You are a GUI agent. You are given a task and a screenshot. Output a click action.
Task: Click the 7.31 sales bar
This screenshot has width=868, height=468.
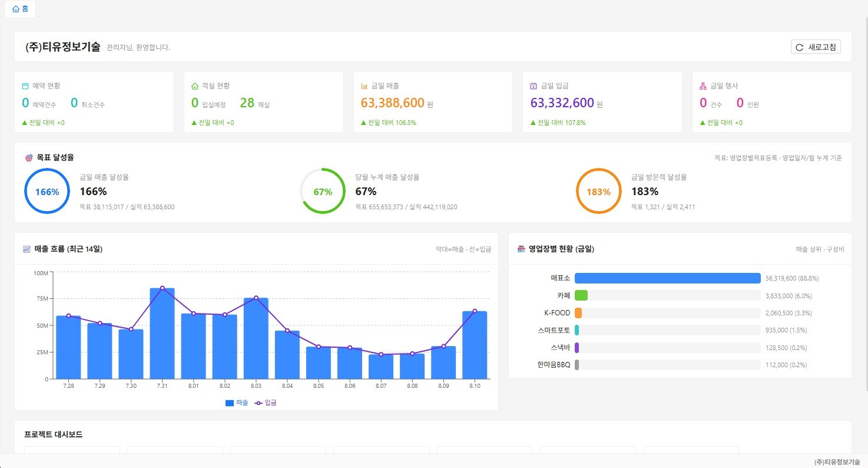[162, 334]
